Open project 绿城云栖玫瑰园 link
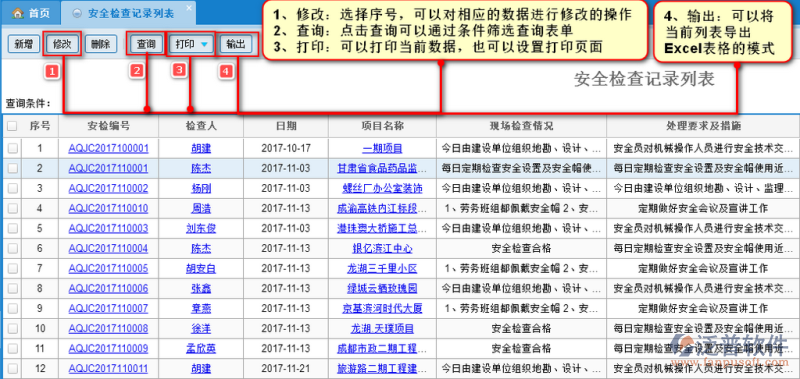 383,289
